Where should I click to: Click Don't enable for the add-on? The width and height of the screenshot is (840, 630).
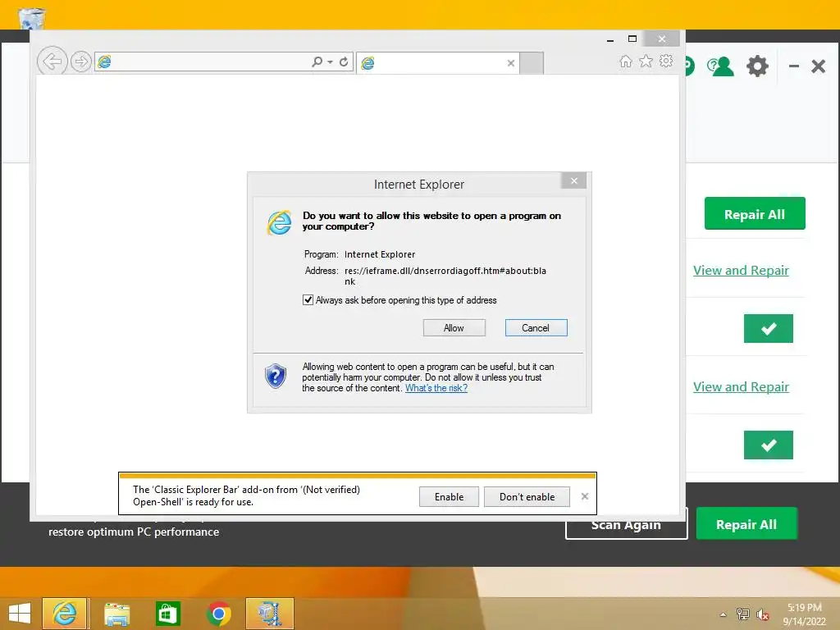(527, 497)
